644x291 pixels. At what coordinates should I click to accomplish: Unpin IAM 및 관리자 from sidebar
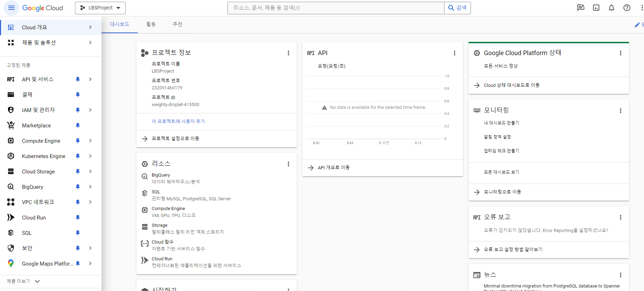click(78, 110)
